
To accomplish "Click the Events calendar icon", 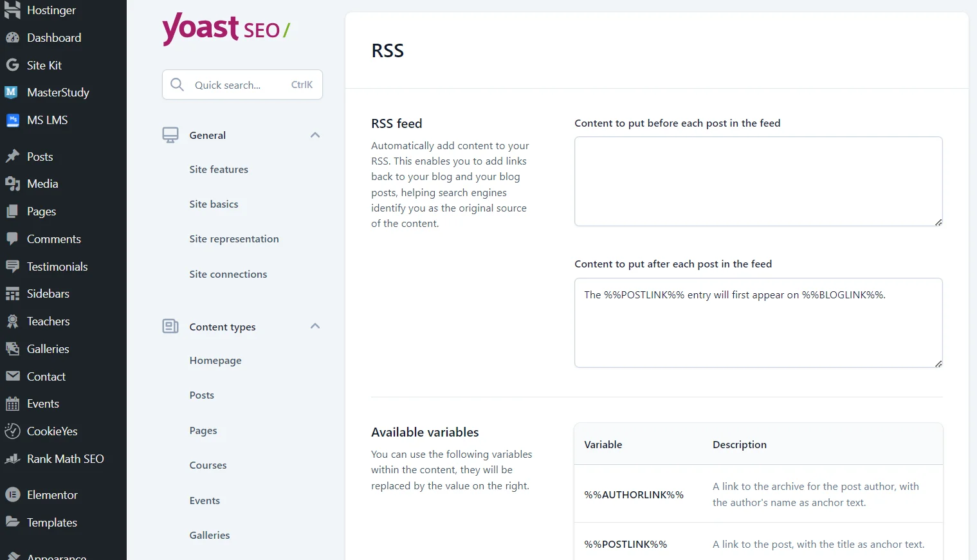I will point(12,404).
